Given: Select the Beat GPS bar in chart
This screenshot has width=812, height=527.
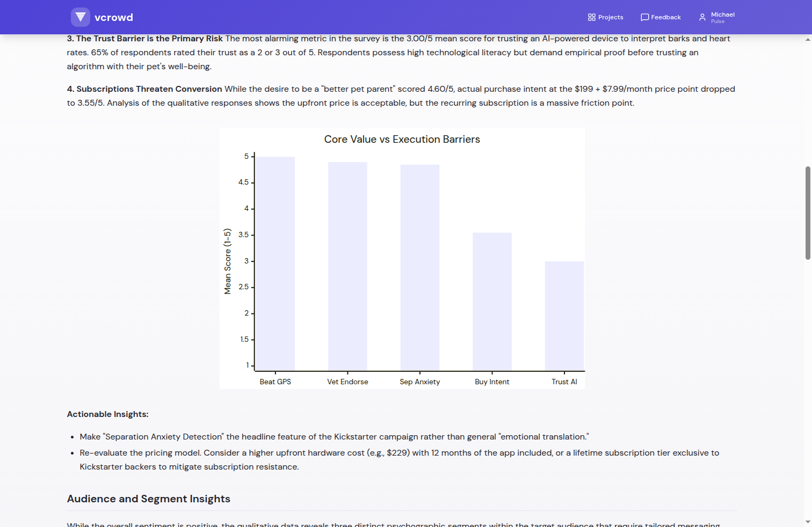Looking at the screenshot, I should pyautogui.click(x=275, y=263).
